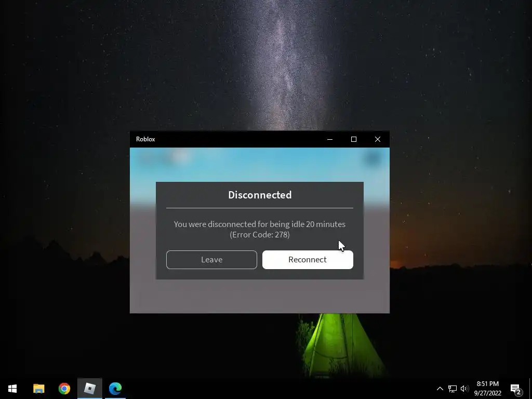Click the Disconnected dialog heading
The width and height of the screenshot is (532, 399).
tap(260, 195)
